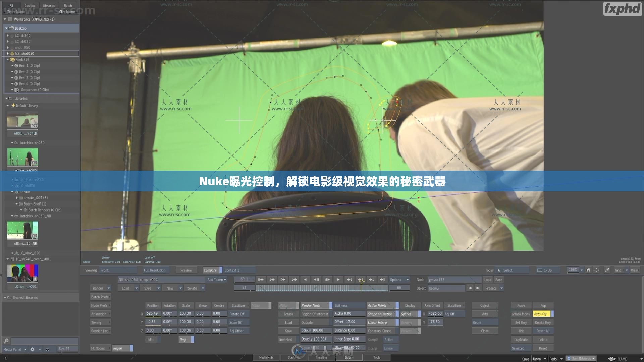Toggle Shape Animation option

click(x=382, y=314)
